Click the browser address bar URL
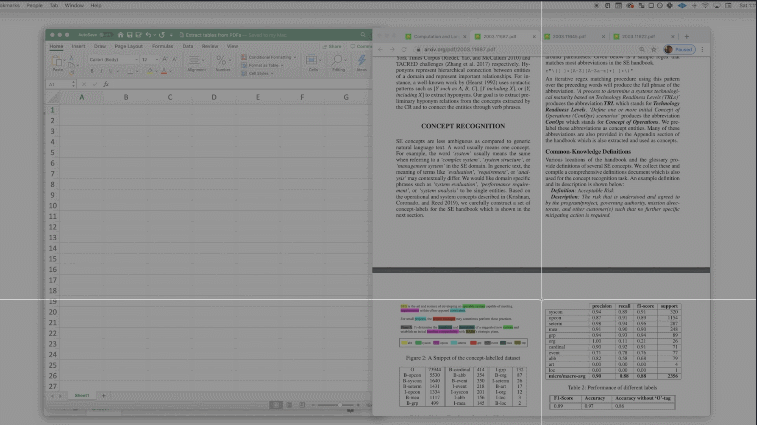The height and width of the screenshot is (425, 757). point(460,49)
